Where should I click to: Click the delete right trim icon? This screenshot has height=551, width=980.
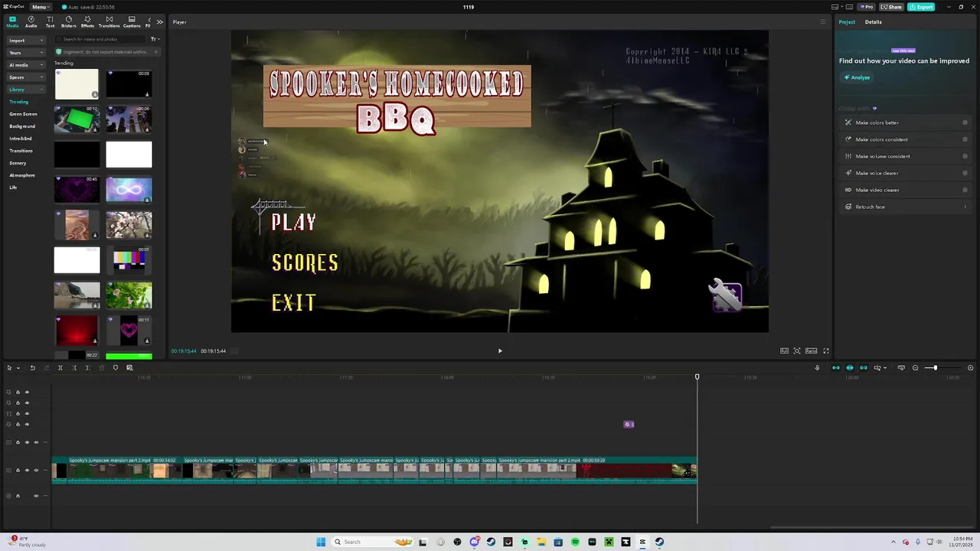tap(87, 368)
